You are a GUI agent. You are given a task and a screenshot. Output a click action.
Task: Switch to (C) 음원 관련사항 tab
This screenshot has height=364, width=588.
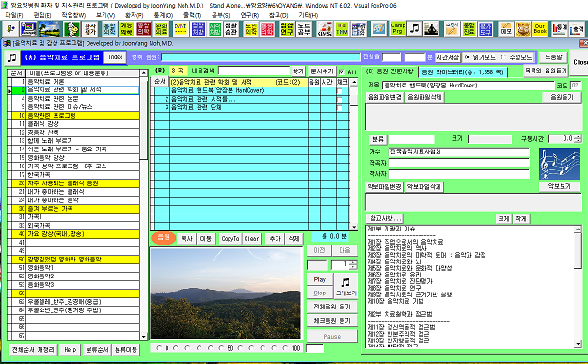pos(389,71)
